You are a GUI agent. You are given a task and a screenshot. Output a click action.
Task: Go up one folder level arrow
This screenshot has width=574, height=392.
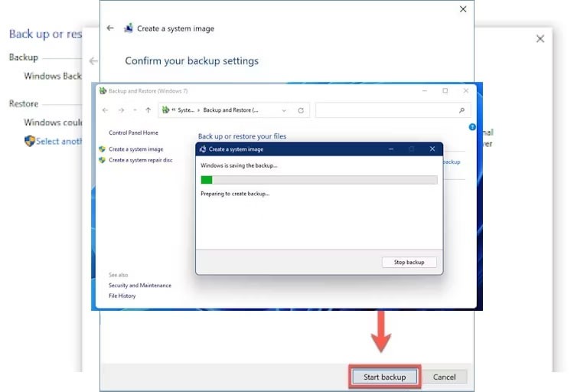(148, 110)
